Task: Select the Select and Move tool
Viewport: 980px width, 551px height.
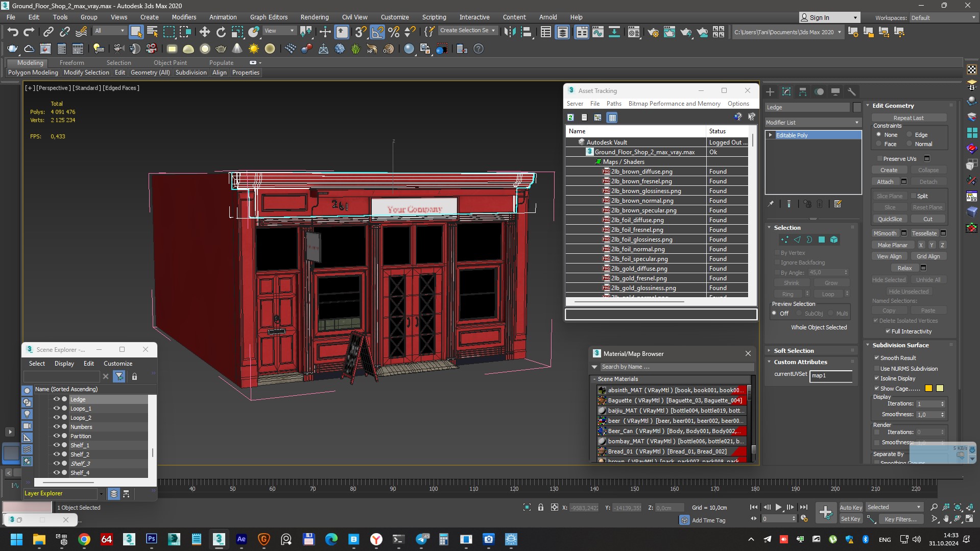Action: (204, 32)
